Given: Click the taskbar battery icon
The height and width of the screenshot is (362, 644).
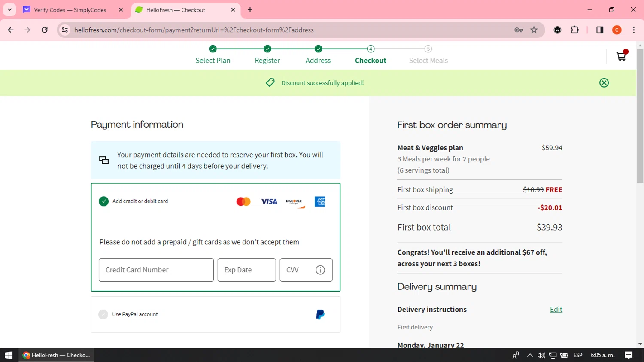Looking at the screenshot, I should click(x=564, y=355).
